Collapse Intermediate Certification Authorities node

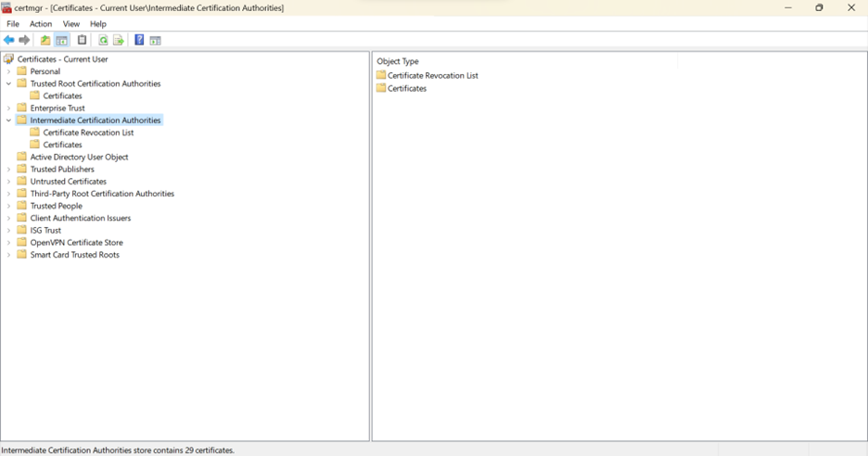point(8,120)
